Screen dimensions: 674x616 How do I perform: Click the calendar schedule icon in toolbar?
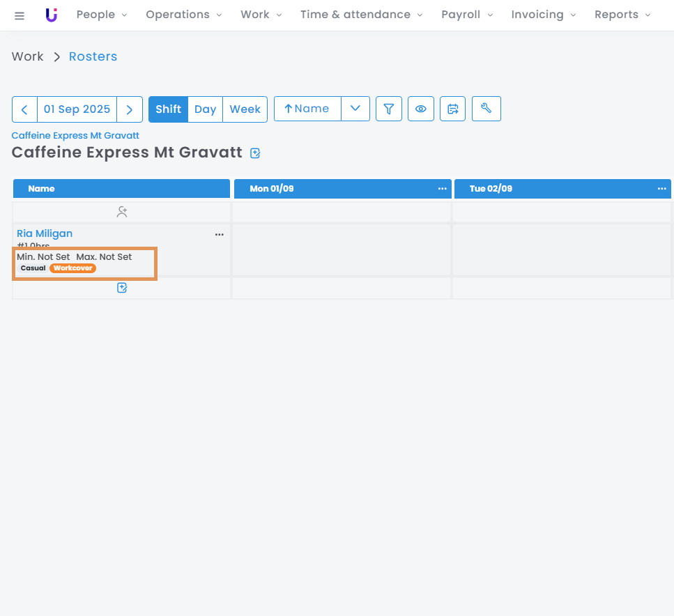[453, 109]
